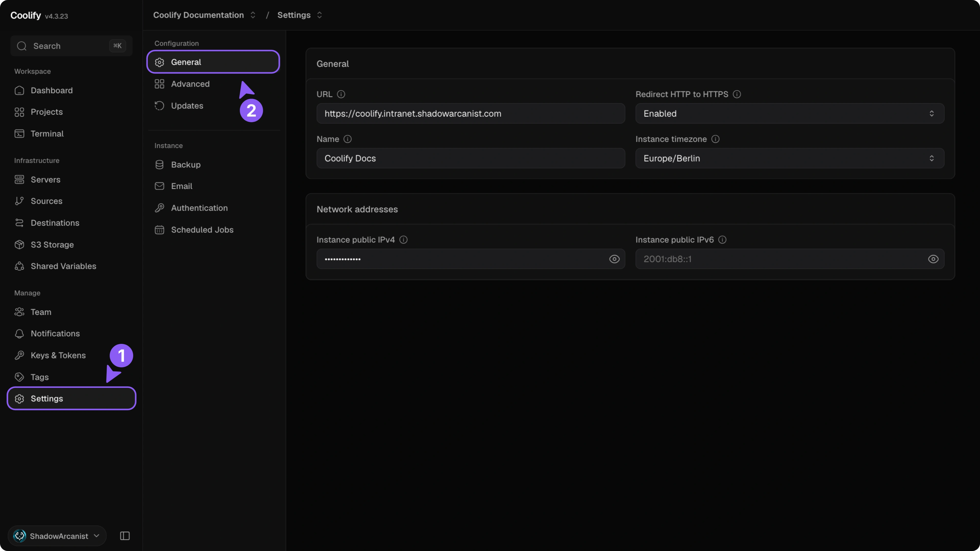Click the Instance timezone info icon
The height and width of the screenshot is (551, 980).
[715, 139]
